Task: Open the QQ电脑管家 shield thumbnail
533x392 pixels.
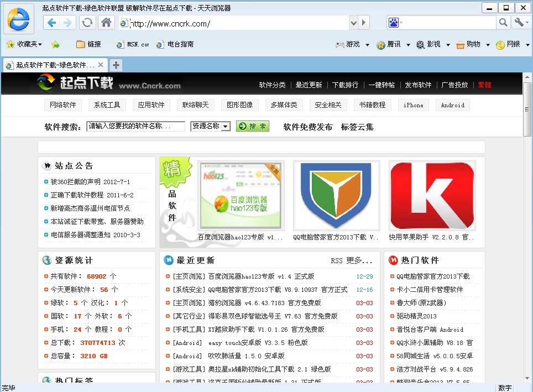Action: [336, 196]
